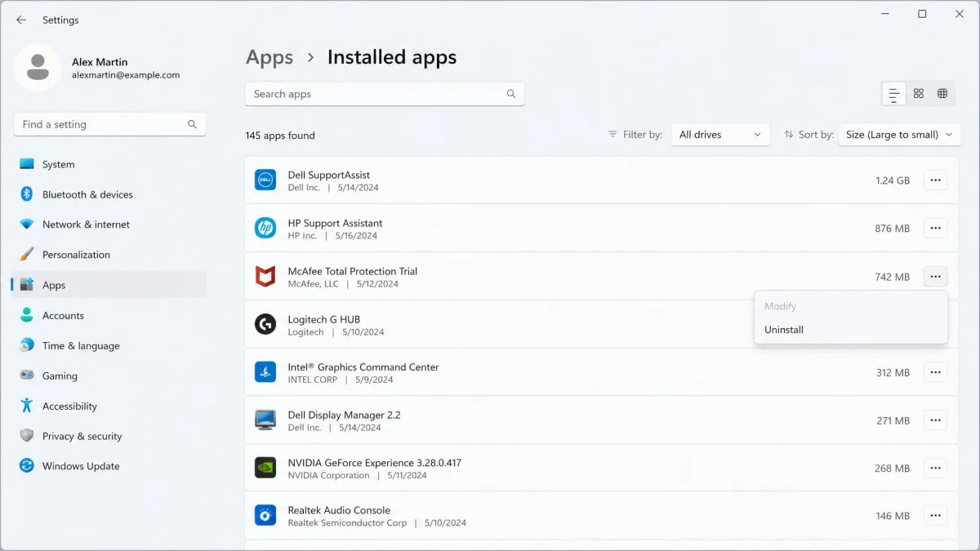
Task: Open the All drives filter dropdown
Action: click(720, 135)
